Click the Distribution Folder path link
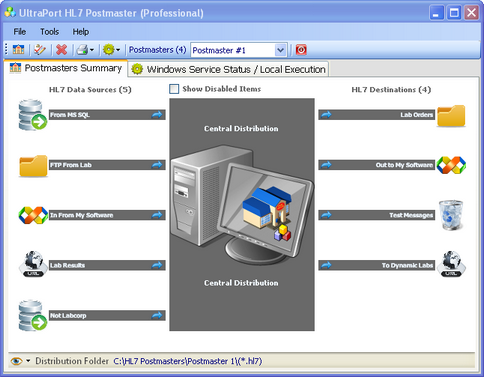 pos(188,361)
